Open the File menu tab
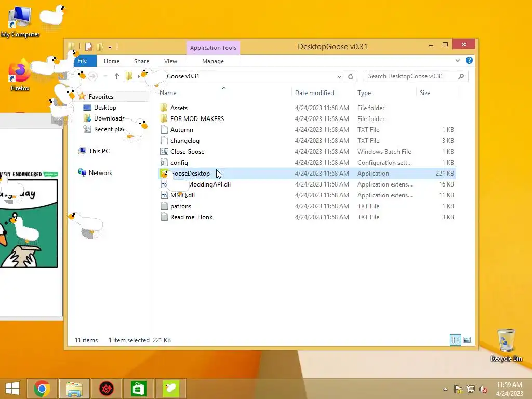The height and width of the screenshot is (399, 532). [82, 61]
